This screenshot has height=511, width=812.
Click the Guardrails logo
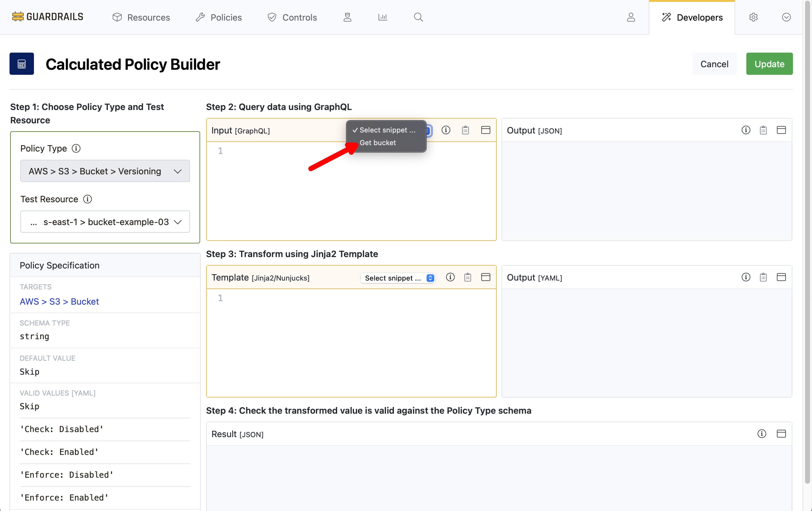pos(47,17)
